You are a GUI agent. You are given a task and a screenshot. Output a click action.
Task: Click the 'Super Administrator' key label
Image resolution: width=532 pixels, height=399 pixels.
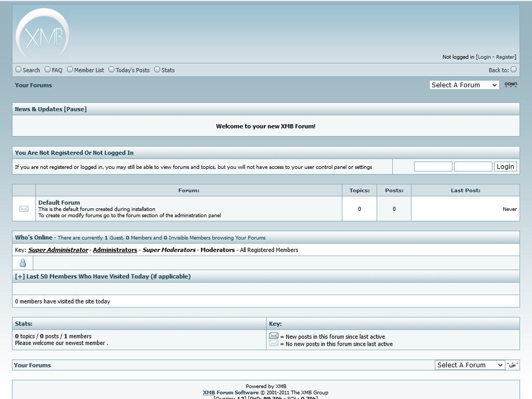[x=58, y=250]
